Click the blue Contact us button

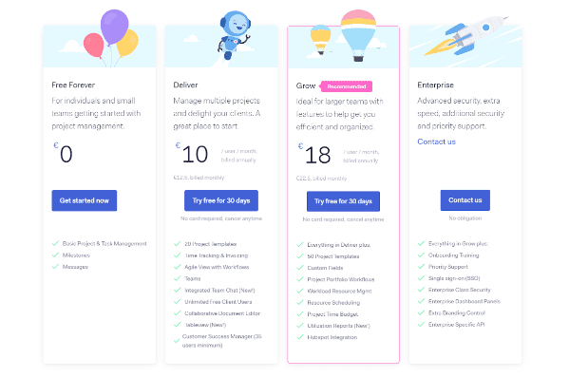(x=465, y=200)
